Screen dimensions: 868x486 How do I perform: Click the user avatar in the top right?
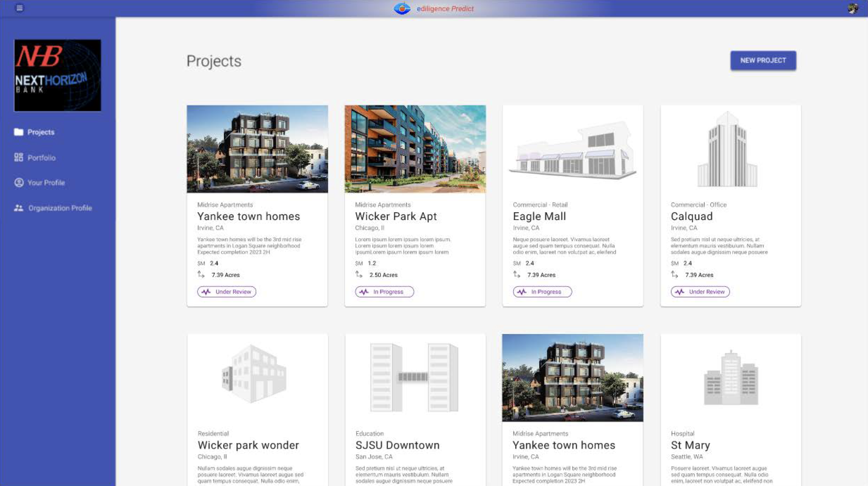(x=853, y=8)
